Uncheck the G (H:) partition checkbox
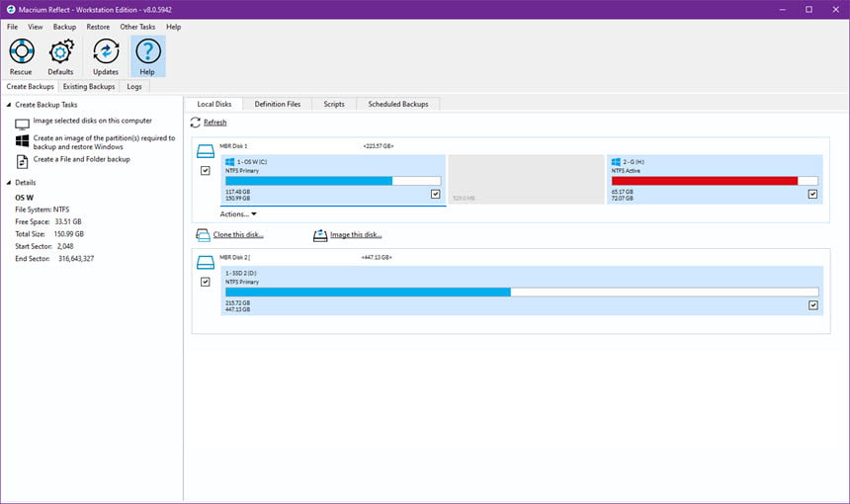Image resolution: width=850 pixels, height=504 pixels. (x=812, y=194)
